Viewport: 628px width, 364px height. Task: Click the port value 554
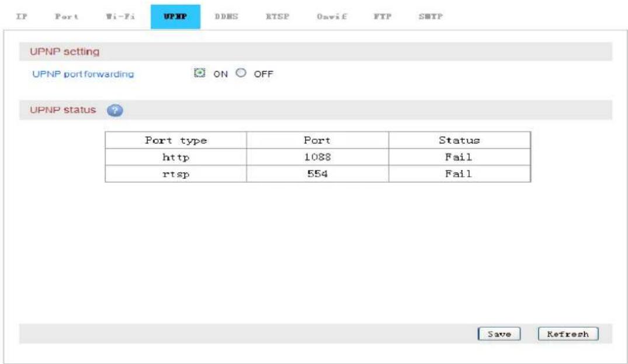coord(317,174)
